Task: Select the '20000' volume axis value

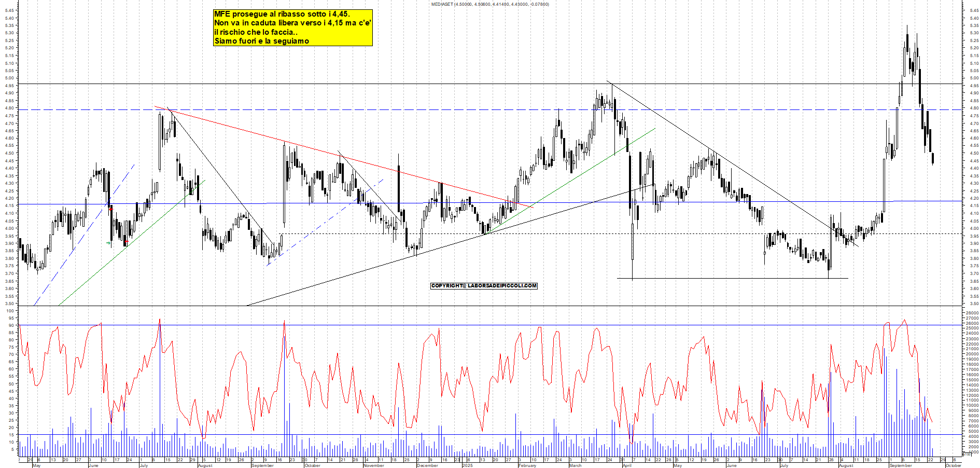Action: [972, 354]
